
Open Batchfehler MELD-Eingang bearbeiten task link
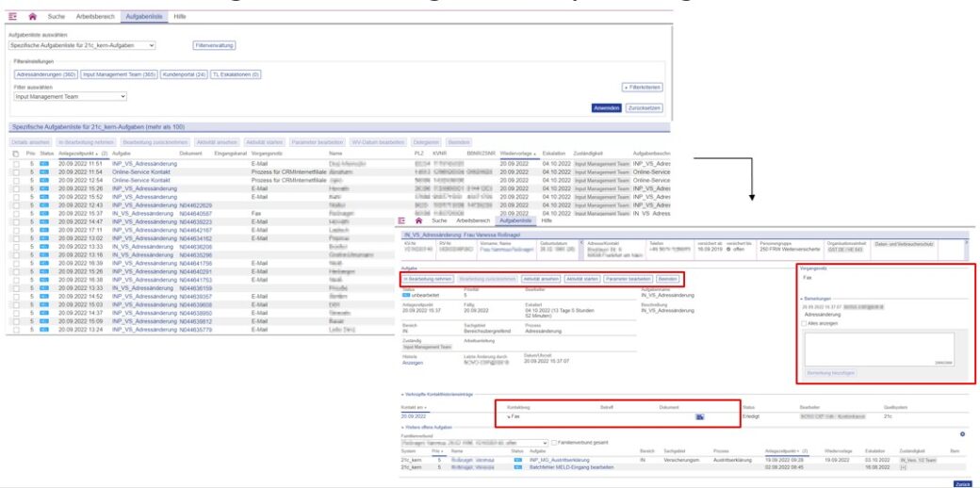571,466
